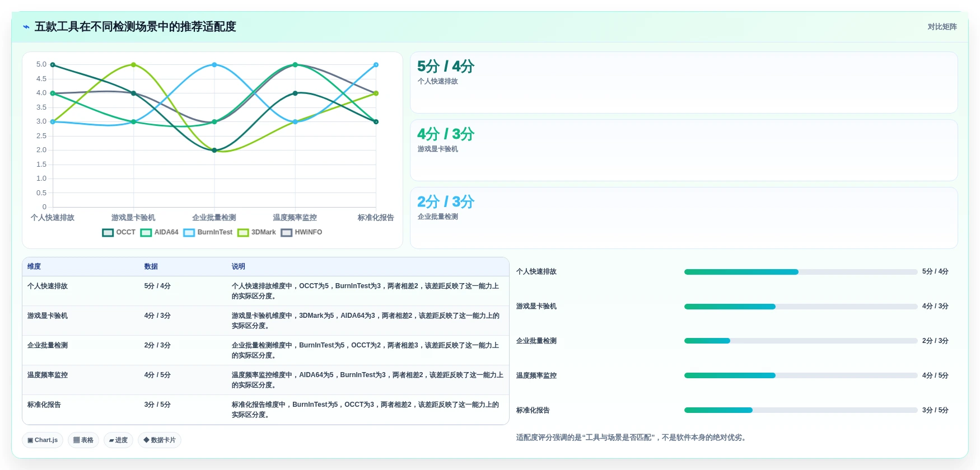Click table value 4分 / 3分
This screenshot has height=470, width=980.
click(157, 316)
